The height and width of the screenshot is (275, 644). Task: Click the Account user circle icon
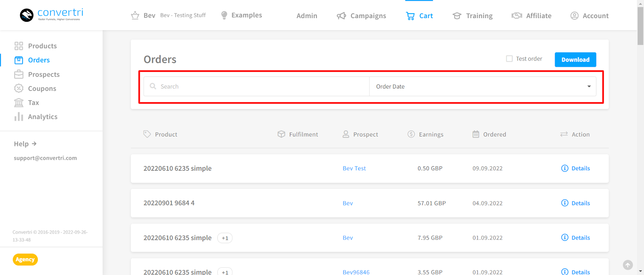point(575,16)
